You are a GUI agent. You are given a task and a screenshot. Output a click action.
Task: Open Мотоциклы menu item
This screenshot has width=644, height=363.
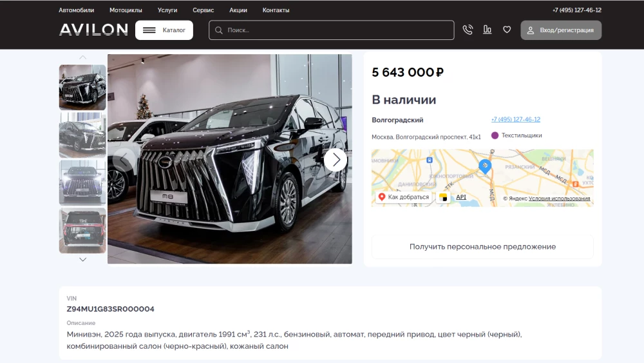pyautogui.click(x=126, y=10)
